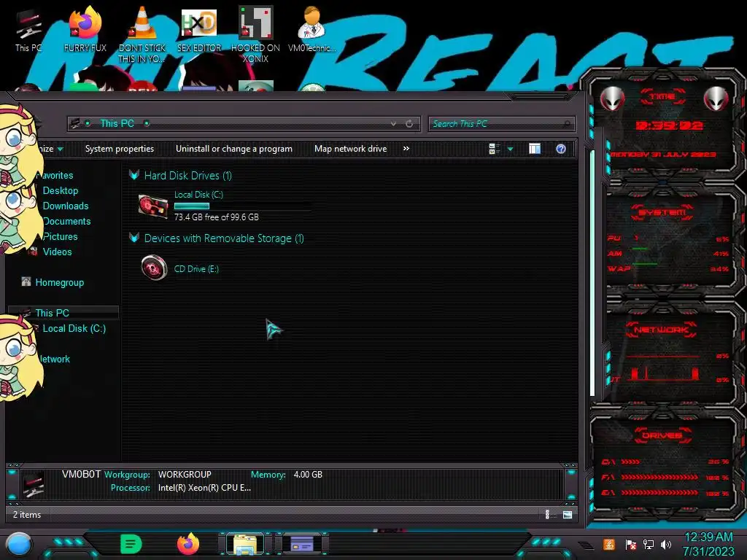Change view using the view icon
Image resolution: width=747 pixels, height=560 pixels.
494,149
